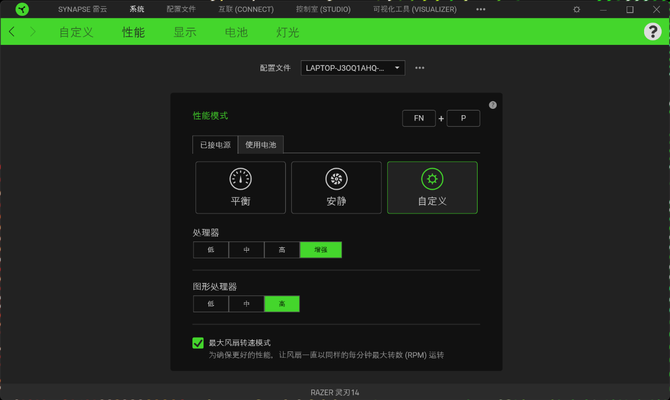Select the 性能 sub-tab
This screenshot has height=400, width=670.
click(133, 32)
